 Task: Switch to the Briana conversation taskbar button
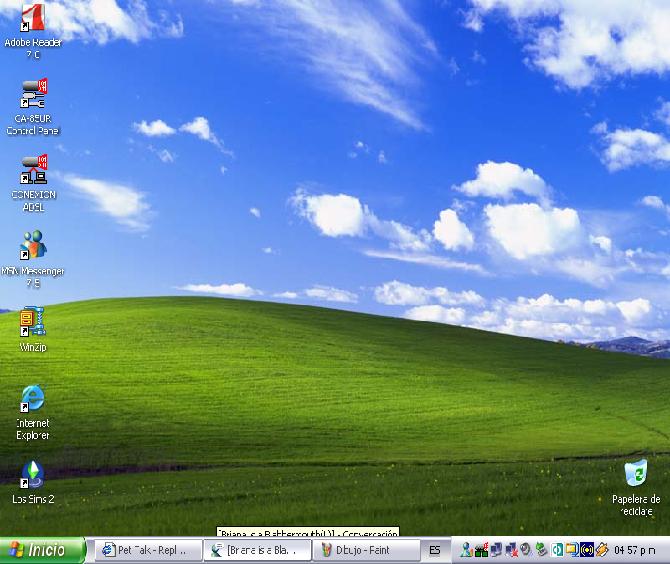coord(257,550)
